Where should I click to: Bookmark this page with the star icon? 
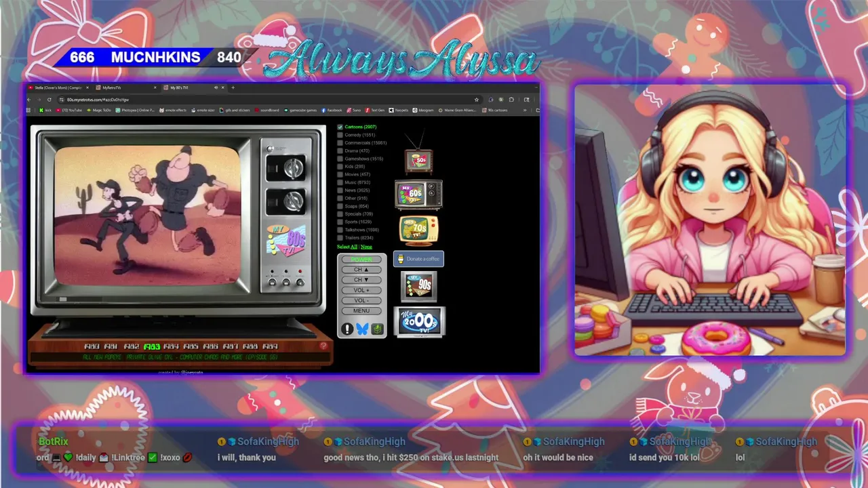pos(477,100)
